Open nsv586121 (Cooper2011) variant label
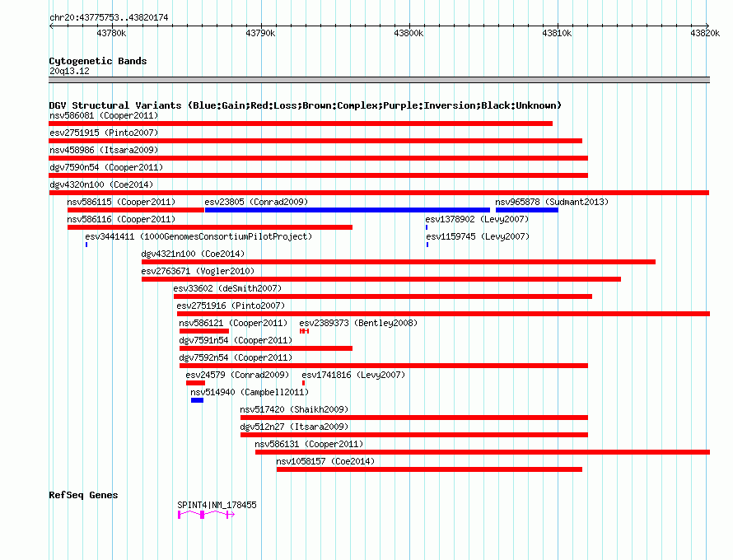 coord(233,323)
